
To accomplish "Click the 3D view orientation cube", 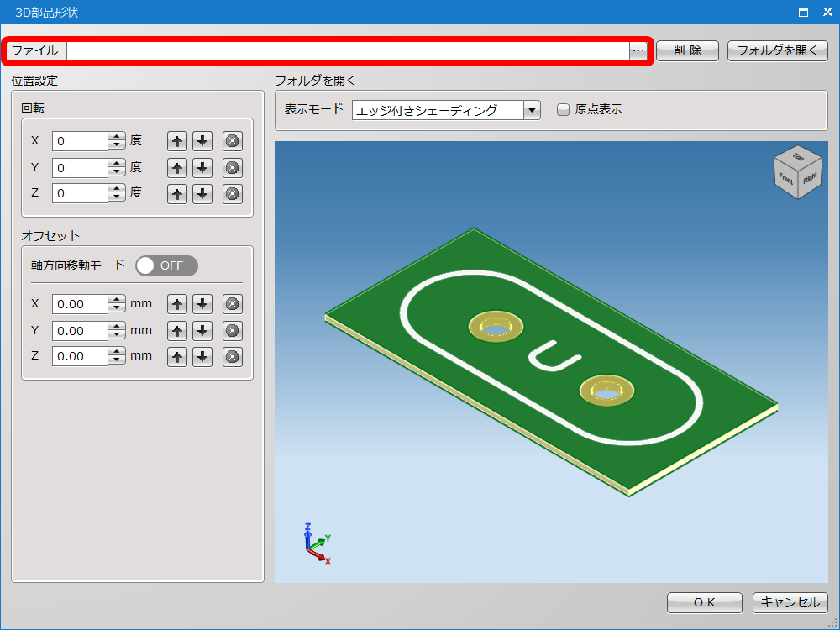I will coord(796,173).
